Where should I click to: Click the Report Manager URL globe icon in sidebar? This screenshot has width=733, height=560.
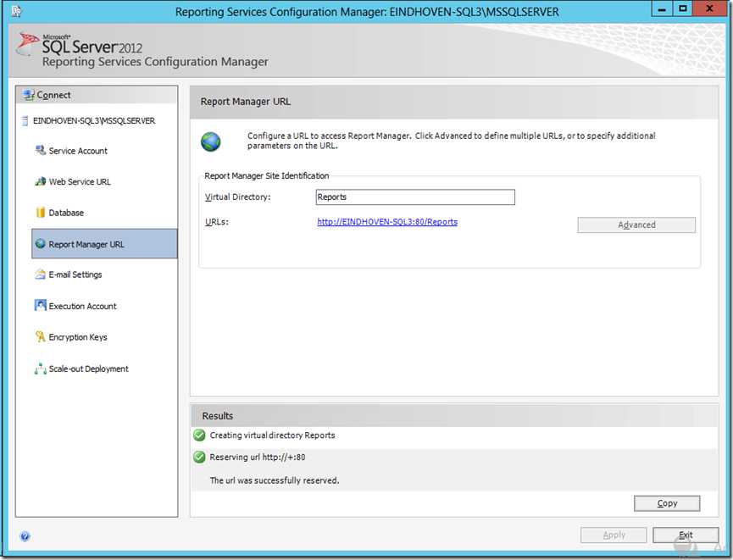pos(40,243)
